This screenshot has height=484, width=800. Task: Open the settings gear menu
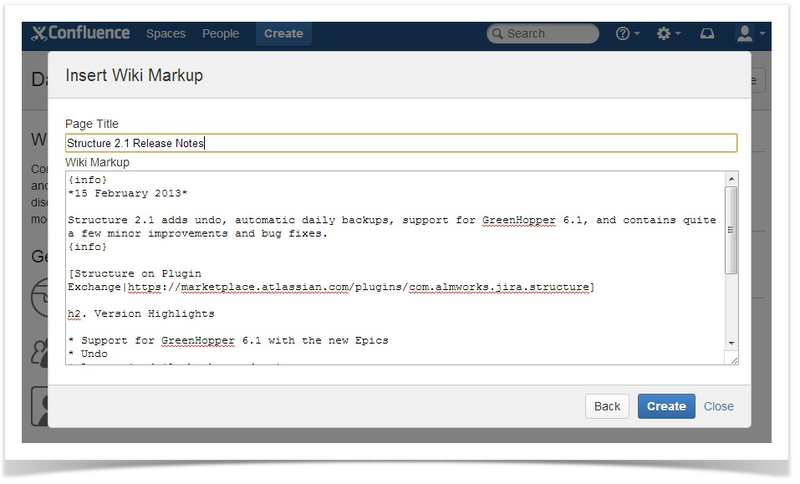(x=668, y=34)
